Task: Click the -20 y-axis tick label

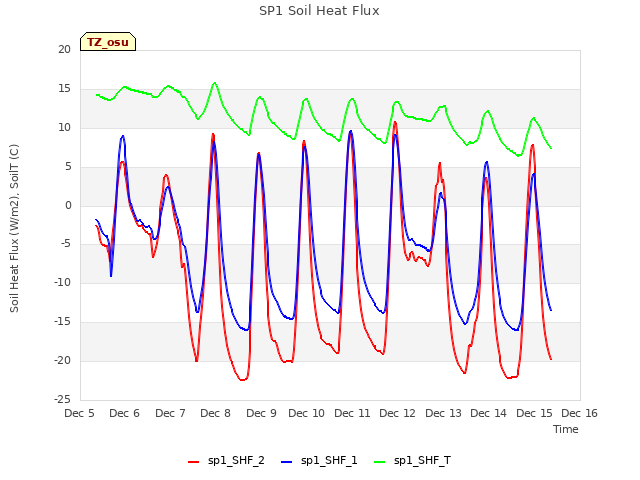Action: (x=62, y=360)
